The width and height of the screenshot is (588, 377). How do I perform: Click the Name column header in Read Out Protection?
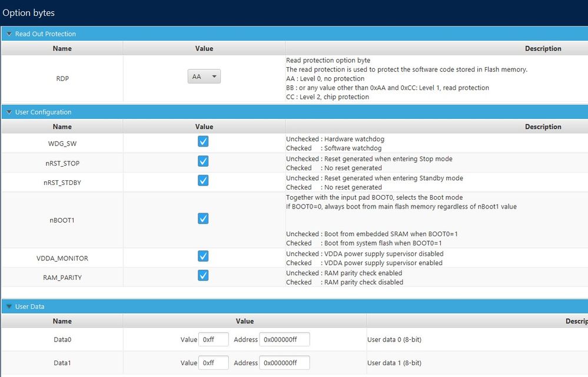(x=62, y=48)
